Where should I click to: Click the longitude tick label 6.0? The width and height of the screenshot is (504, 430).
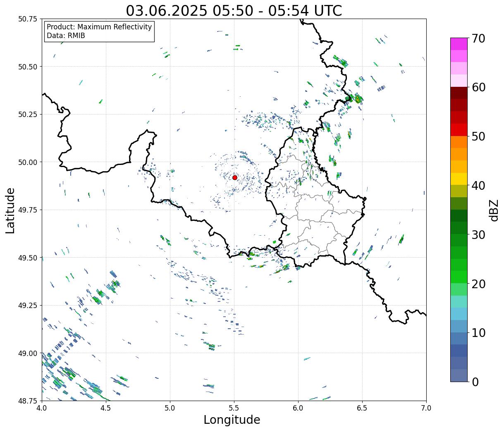(298, 408)
